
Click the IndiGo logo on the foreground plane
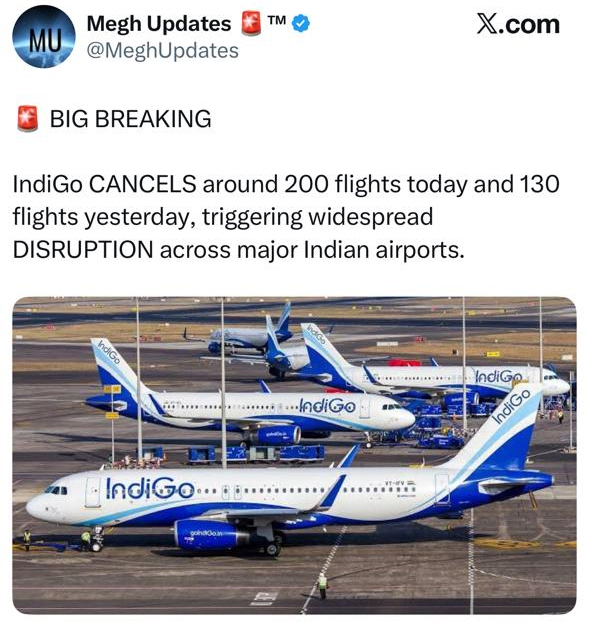coord(150,488)
